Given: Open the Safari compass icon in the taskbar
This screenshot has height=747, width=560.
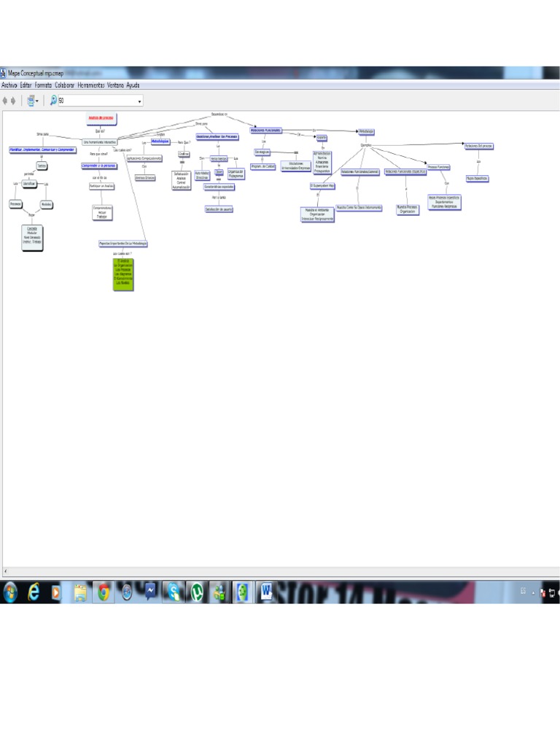Looking at the screenshot, I should (126, 592).
